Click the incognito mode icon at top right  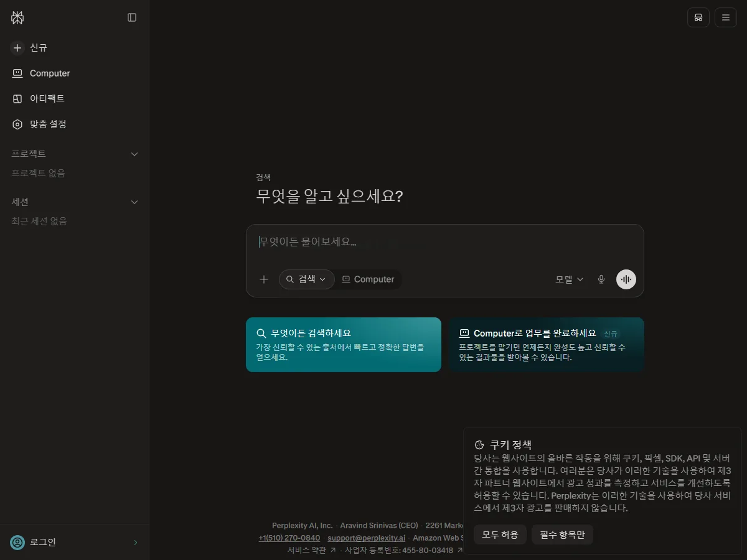(698, 17)
